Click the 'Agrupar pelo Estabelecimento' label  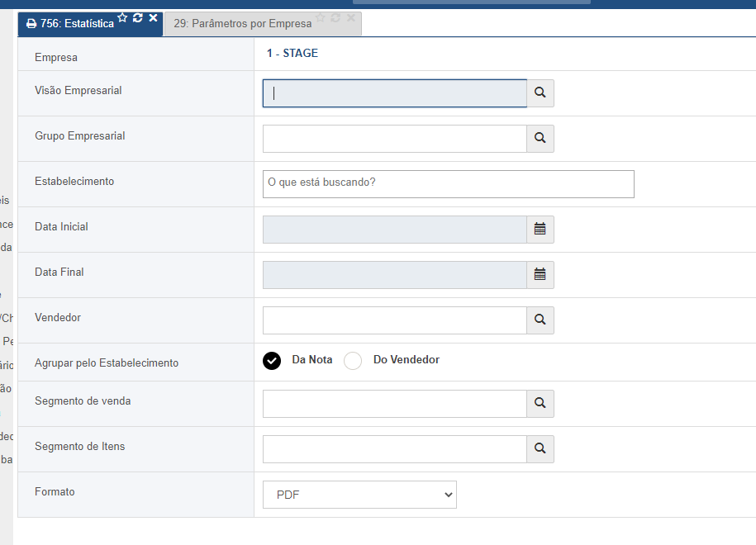click(x=107, y=363)
